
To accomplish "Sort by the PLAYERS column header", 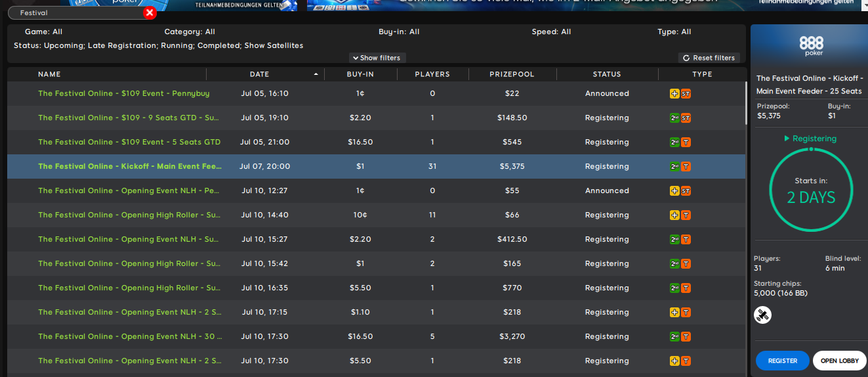I will tap(432, 74).
